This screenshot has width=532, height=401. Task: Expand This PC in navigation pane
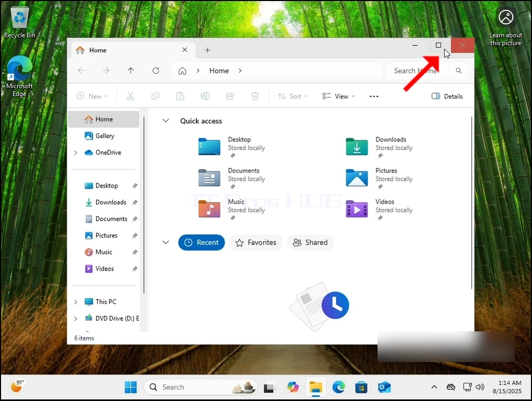coord(75,302)
